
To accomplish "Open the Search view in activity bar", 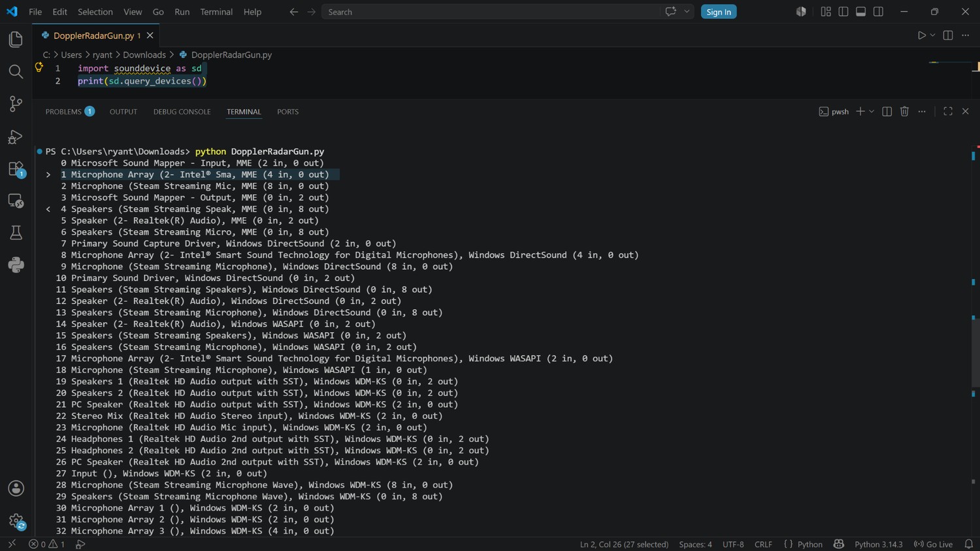I will click(16, 71).
